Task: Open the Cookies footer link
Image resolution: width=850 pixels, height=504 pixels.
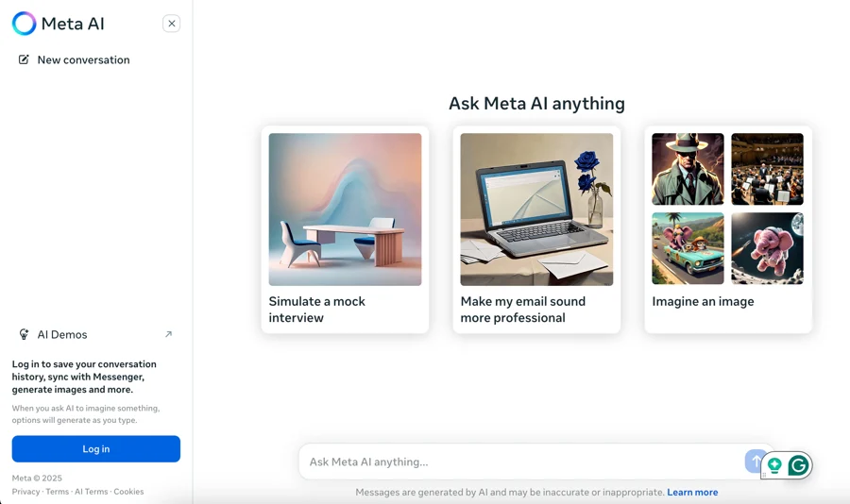Action: coord(128,492)
